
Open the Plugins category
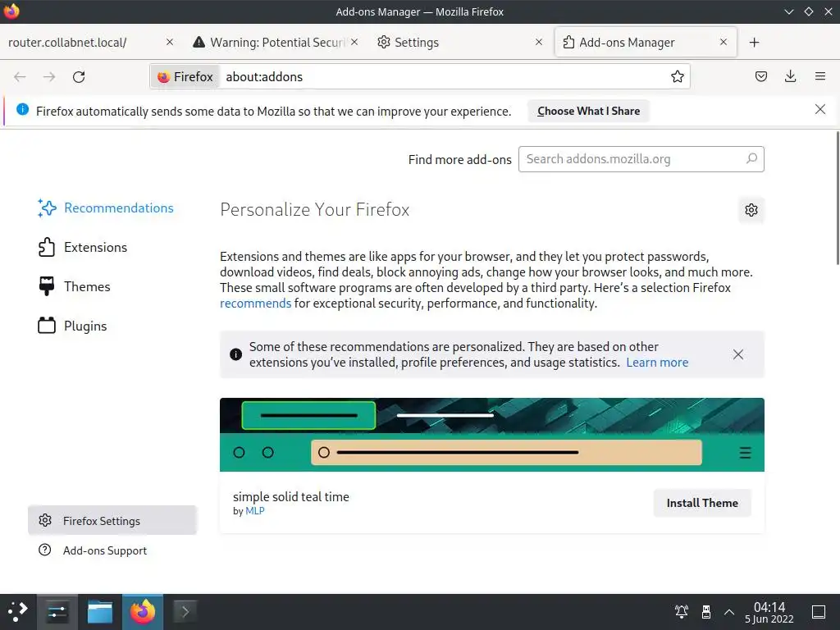tap(72, 326)
